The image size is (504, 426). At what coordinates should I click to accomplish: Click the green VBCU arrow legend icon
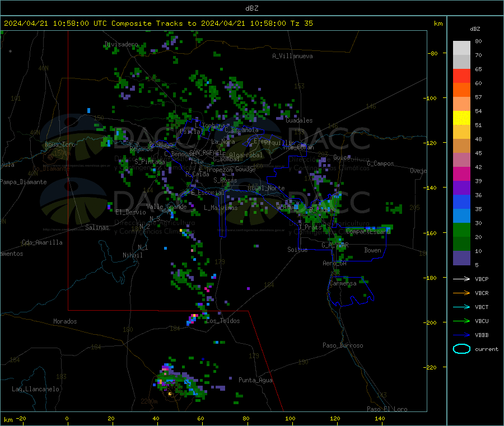tap(461, 321)
